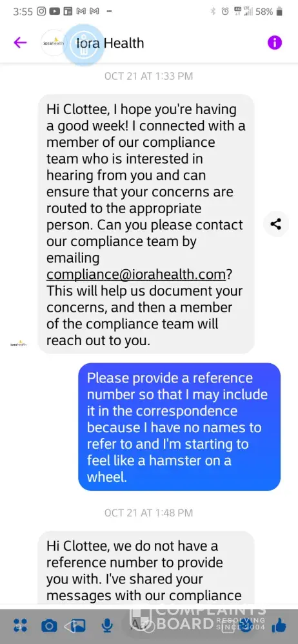Open the four-dots apps menu icon
The height and width of the screenshot is (644, 298).
[20, 625]
